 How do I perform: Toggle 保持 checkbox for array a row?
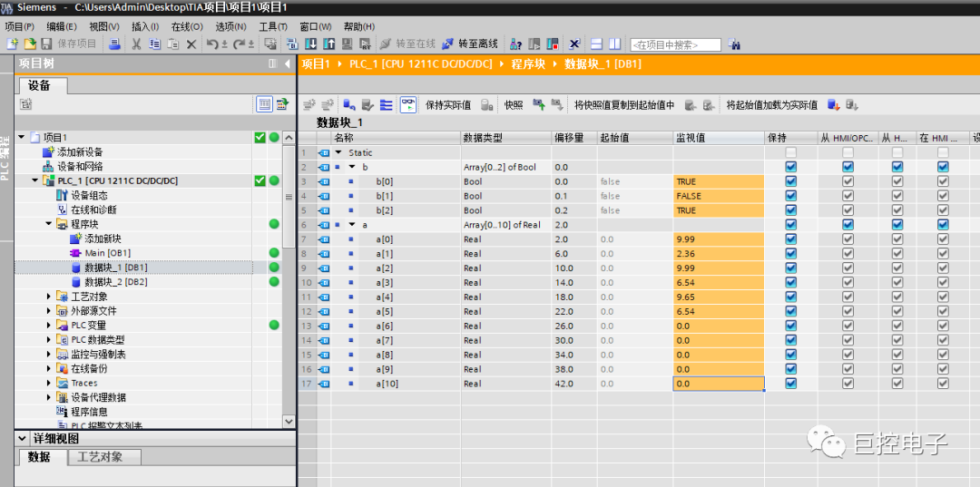coord(791,224)
